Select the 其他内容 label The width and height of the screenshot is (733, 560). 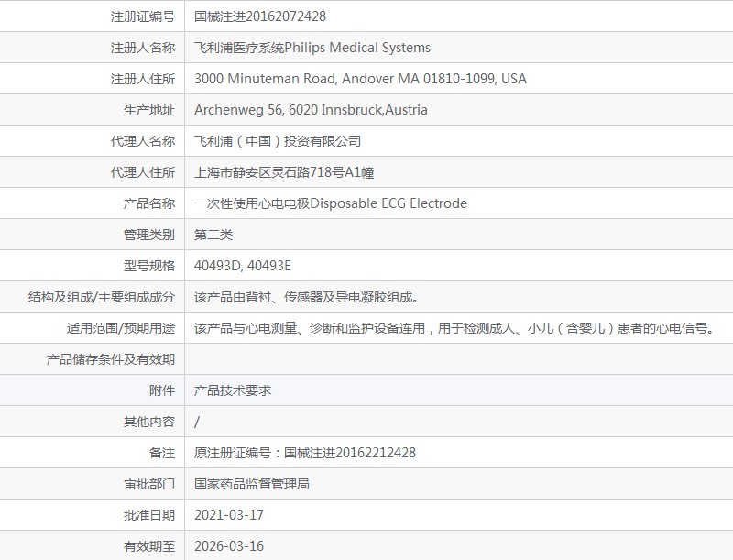point(149,422)
